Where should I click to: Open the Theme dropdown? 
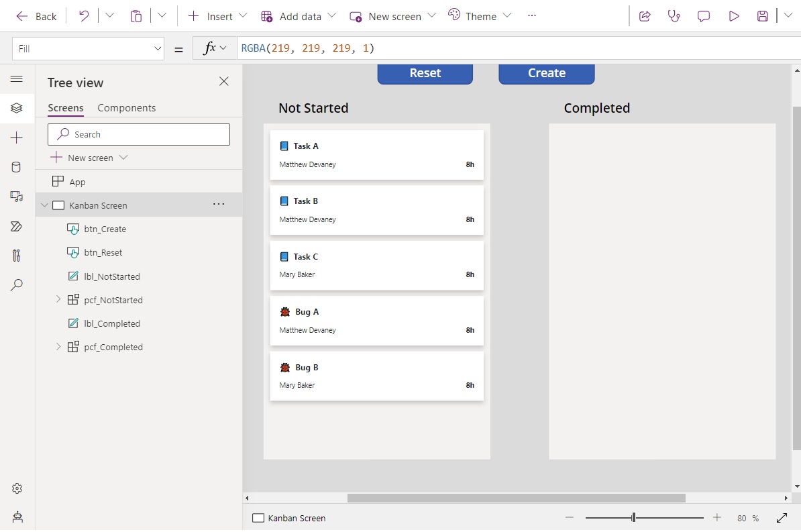point(480,15)
